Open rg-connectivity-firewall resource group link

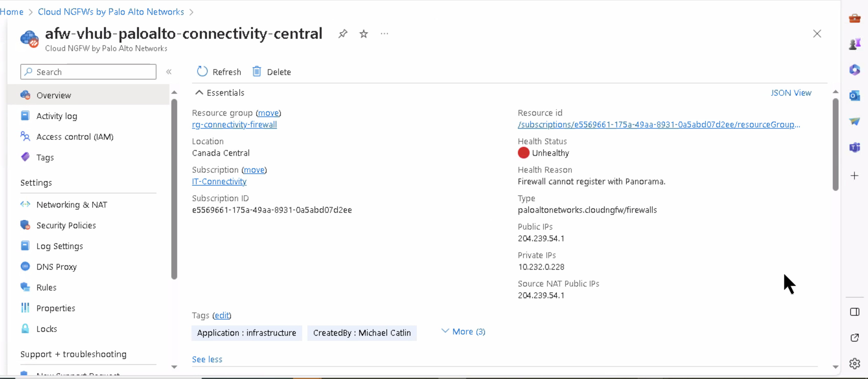[234, 125]
